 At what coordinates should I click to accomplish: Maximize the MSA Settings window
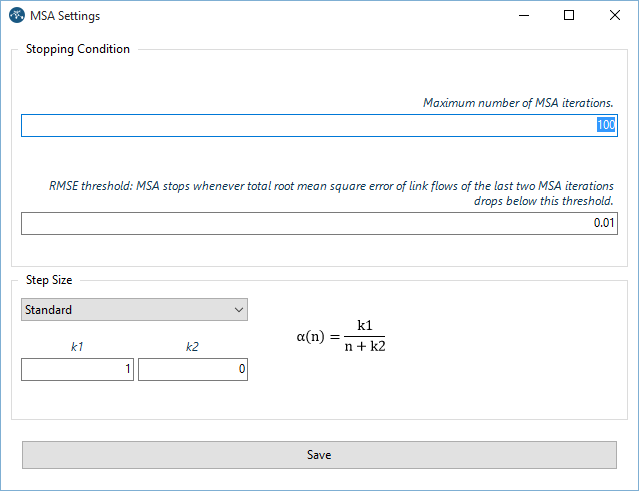tap(569, 16)
